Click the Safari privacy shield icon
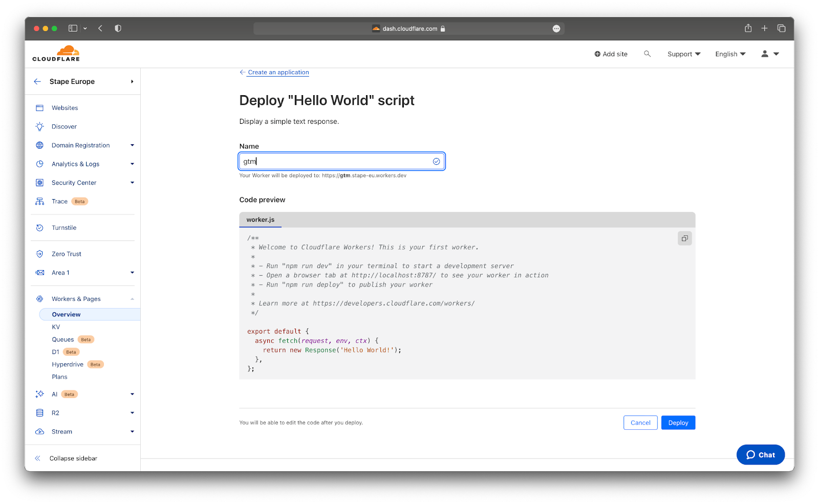Image resolution: width=819 pixels, height=504 pixels. [x=118, y=28]
